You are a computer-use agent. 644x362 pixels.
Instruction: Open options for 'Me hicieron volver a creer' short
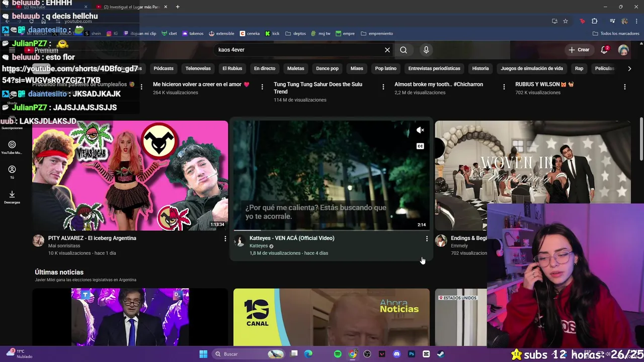click(x=262, y=87)
